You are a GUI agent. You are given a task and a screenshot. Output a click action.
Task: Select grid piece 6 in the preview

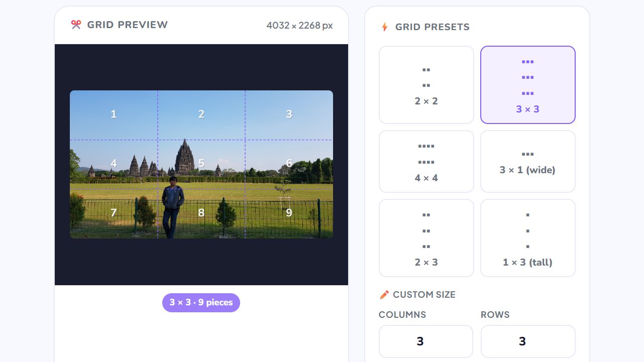(289, 164)
